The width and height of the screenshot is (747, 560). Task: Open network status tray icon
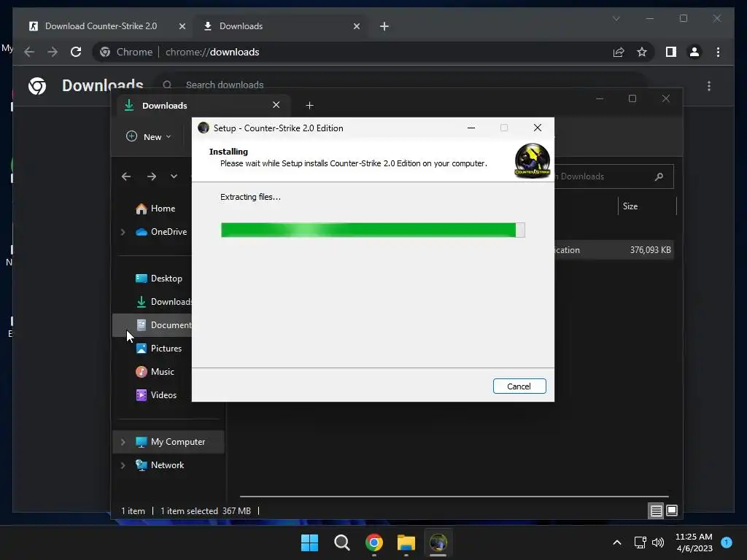pyautogui.click(x=640, y=542)
